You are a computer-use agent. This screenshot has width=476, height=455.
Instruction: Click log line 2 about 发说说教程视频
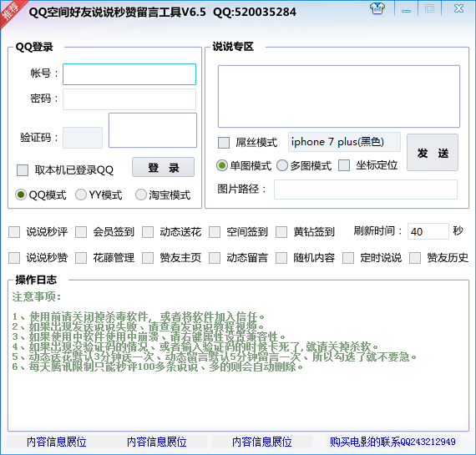[x=138, y=327]
